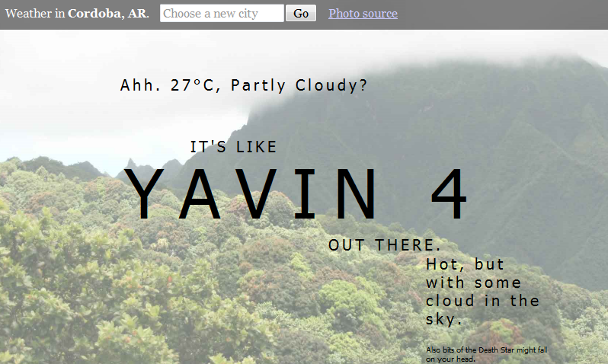Viewport: 608px width, 364px height.
Task: Select the large YAVIN heading word
Action: point(251,194)
